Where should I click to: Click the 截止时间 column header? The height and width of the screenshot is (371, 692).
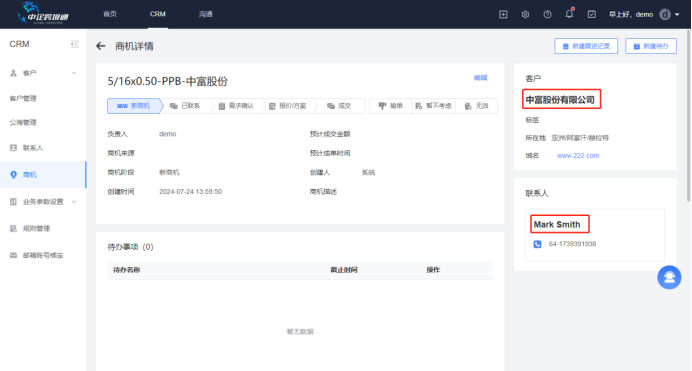(344, 270)
